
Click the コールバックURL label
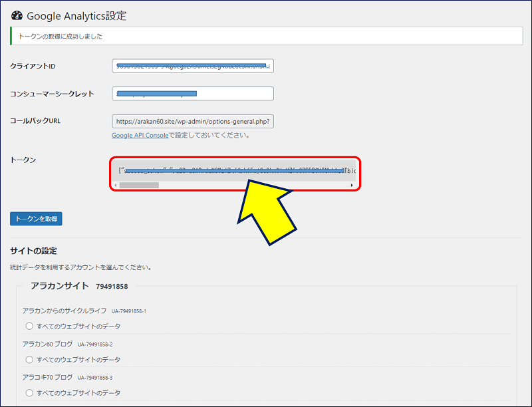[35, 121]
